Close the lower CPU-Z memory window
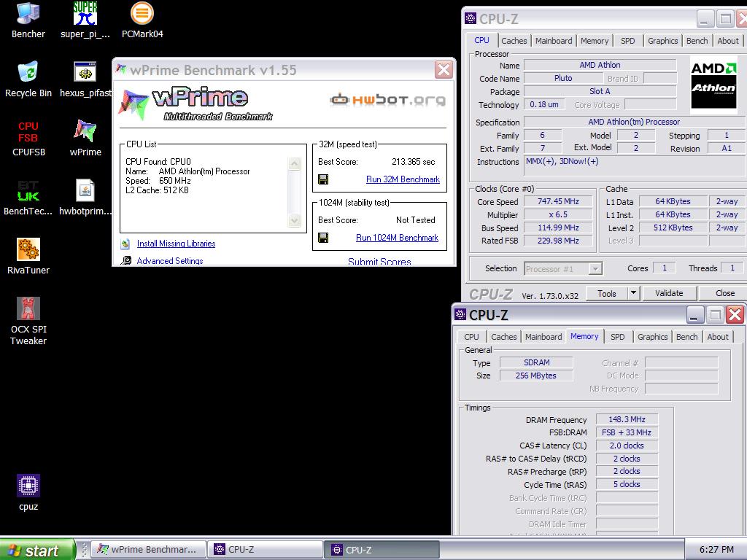 click(x=735, y=315)
